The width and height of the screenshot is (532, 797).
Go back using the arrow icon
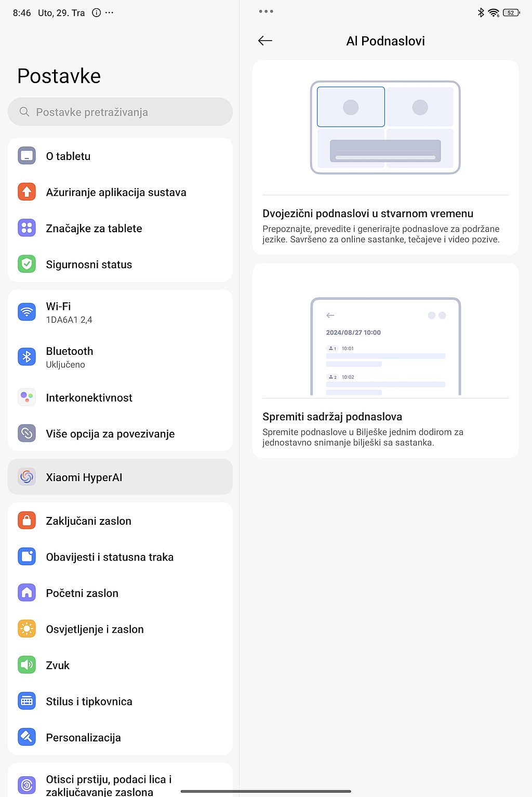pyautogui.click(x=265, y=41)
